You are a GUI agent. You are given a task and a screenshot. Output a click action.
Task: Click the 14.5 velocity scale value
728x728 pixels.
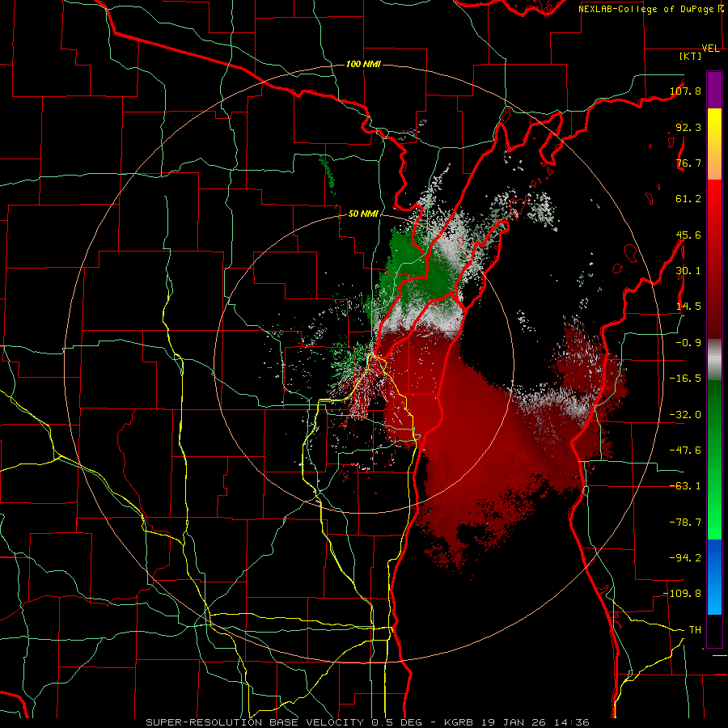click(x=688, y=307)
